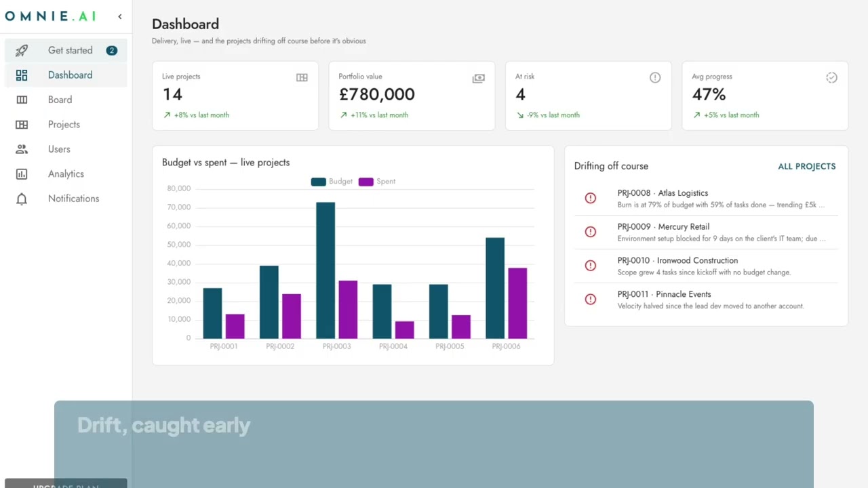Select Users in the sidebar
868x488 pixels.
(66, 149)
